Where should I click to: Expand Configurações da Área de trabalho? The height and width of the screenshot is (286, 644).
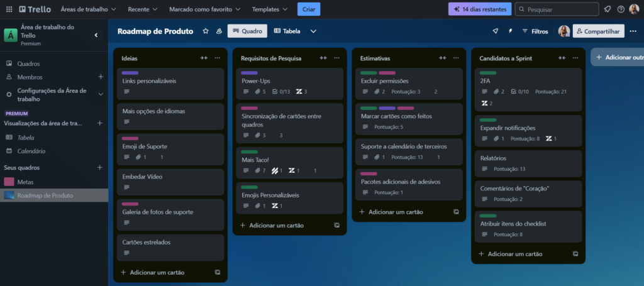pyautogui.click(x=101, y=94)
